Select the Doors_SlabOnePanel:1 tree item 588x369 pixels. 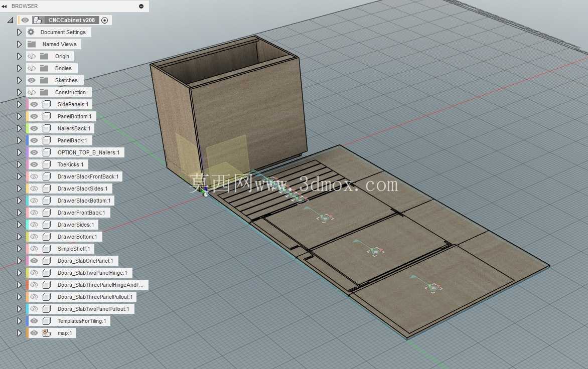click(85, 261)
